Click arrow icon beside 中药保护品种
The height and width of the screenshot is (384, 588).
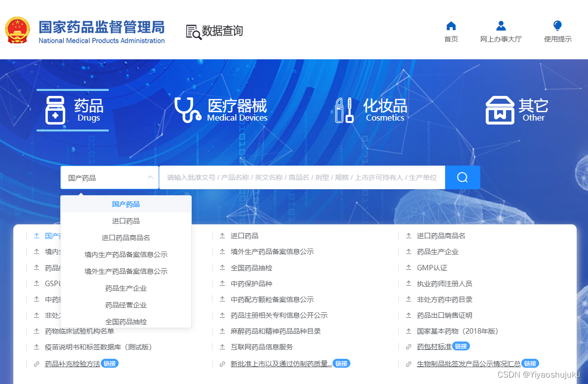point(222,284)
